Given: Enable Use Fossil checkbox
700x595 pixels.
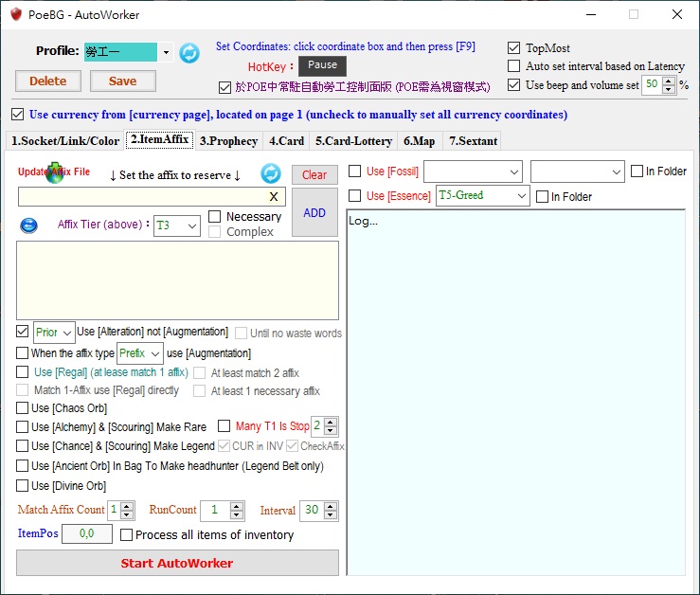Looking at the screenshot, I should [x=354, y=171].
